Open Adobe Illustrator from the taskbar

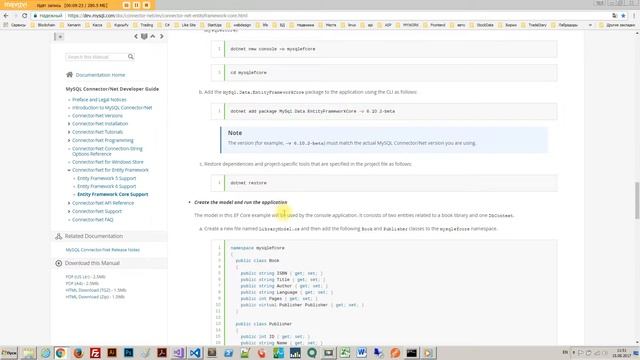pos(112,353)
